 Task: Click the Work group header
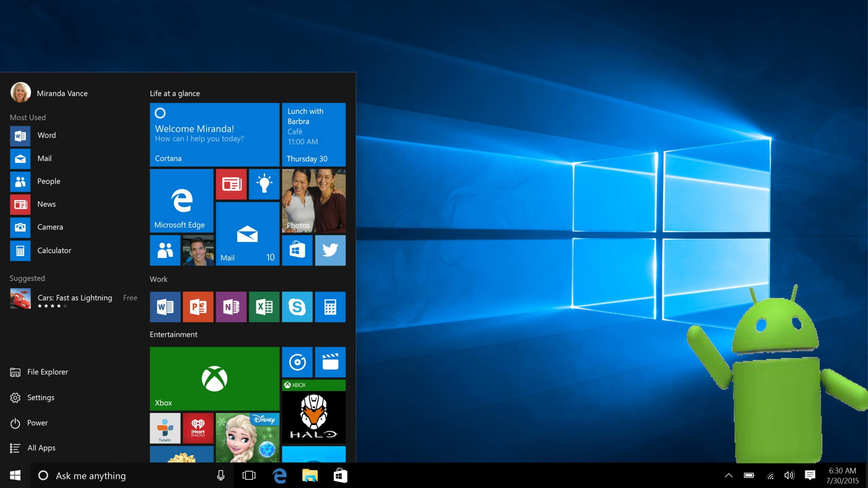pyautogui.click(x=159, y=279)
